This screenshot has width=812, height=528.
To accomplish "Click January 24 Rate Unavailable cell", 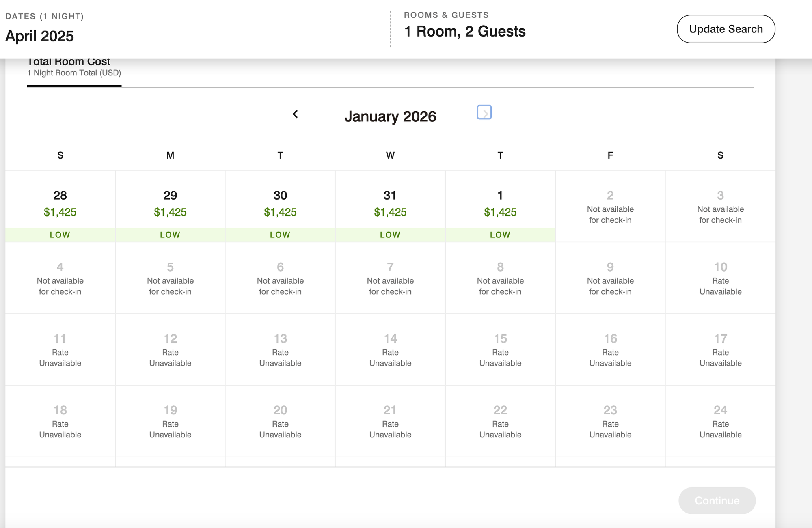I will (720, 421).
